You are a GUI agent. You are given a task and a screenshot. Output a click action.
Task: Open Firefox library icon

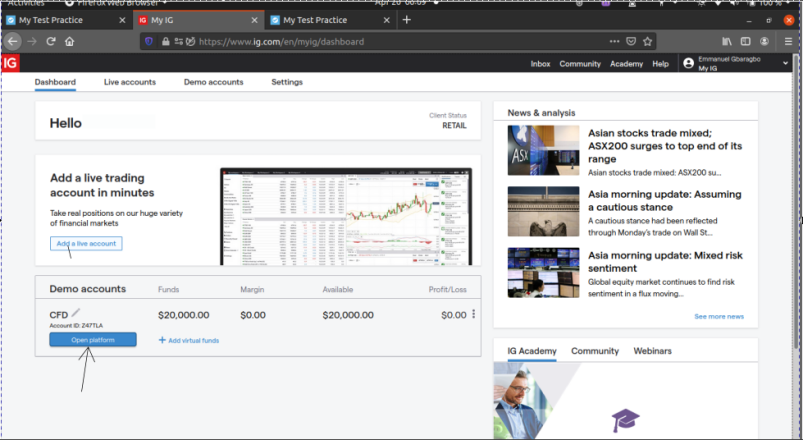coord(727,42)
